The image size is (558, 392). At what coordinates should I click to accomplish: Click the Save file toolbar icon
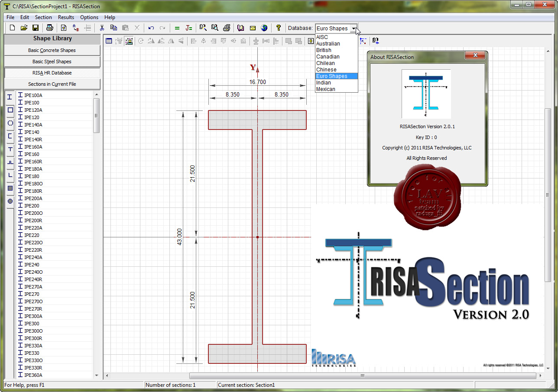coord(36,28)
